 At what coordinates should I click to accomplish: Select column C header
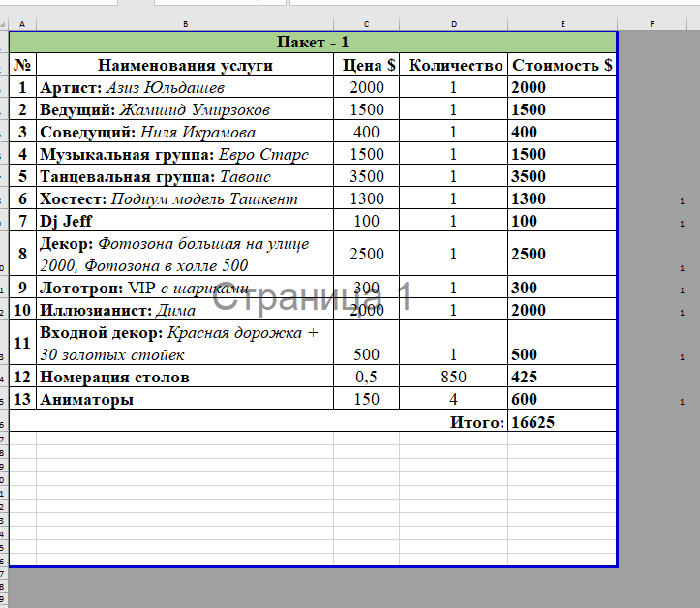[366, 24]
